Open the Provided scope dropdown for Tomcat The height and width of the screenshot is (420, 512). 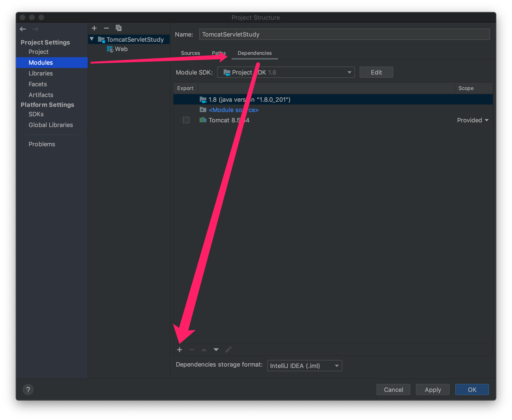tap(473, 120)
